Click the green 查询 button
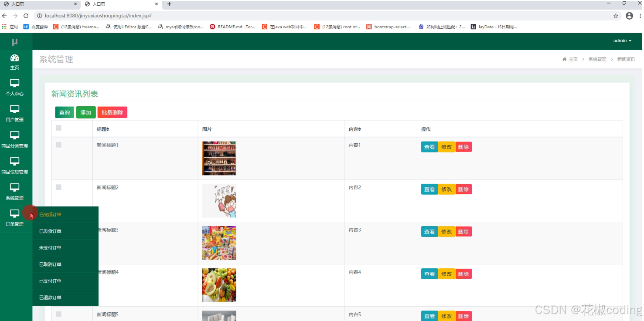The image size is (644, 321). coord(65,112)
